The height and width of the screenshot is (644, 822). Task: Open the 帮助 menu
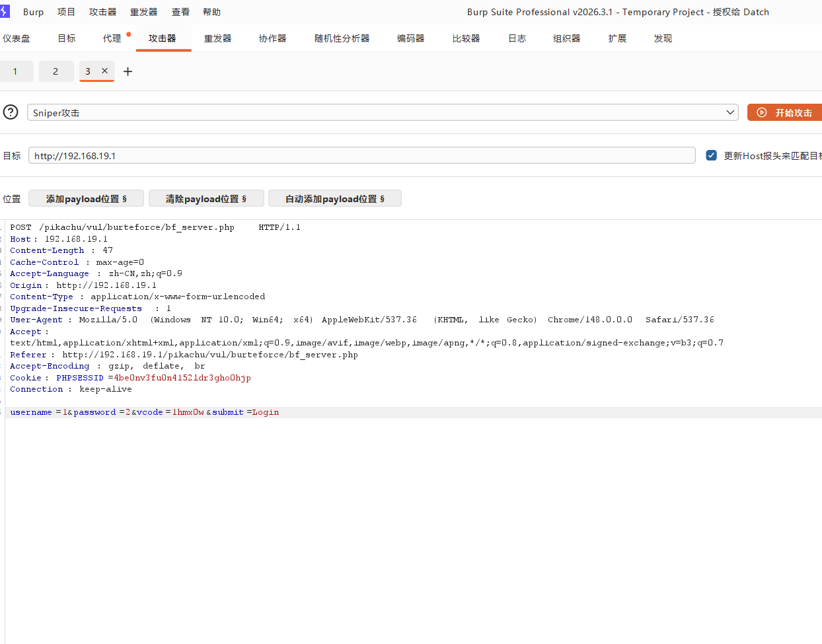pyautogui.click(x=211, y=12)
